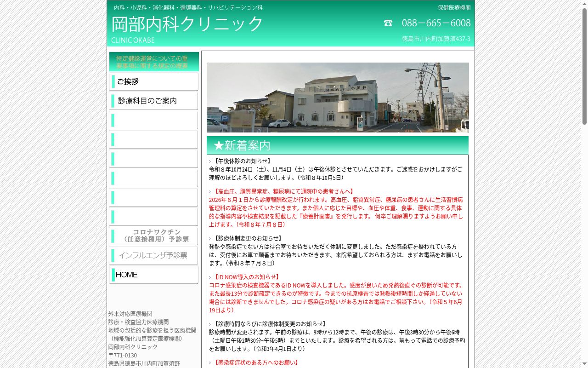588x368 pixels.
Task: Open the ご挨拶 menu item
Action: tap(154, 81)
